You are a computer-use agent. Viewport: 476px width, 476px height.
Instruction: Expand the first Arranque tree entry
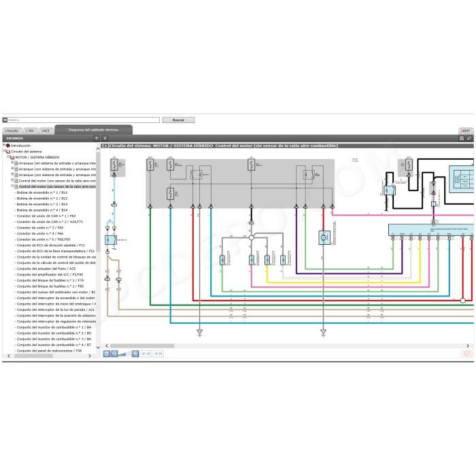tap(12, 163)
